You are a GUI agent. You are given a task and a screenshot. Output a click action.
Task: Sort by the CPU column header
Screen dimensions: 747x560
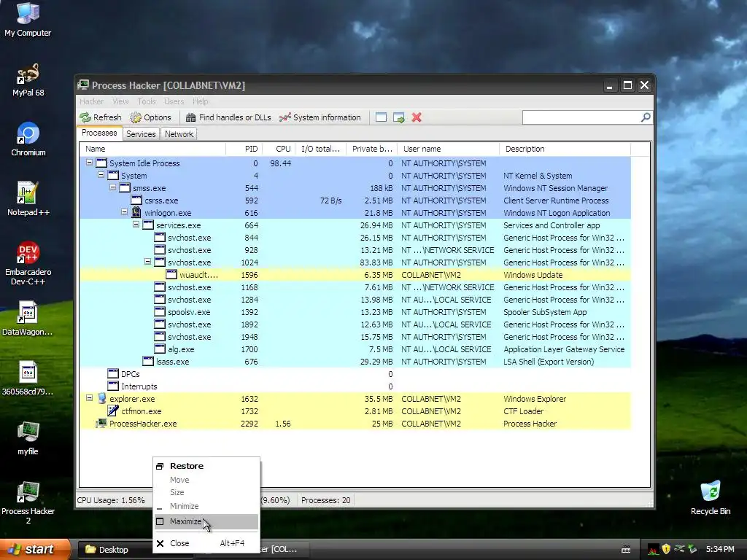click(279, 149)
